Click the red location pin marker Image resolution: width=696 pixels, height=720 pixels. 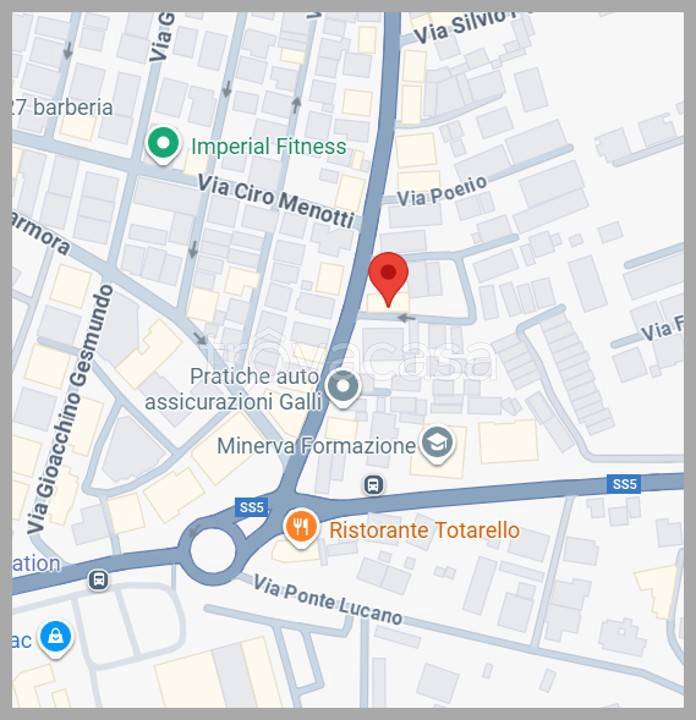[x=388, y=278]
